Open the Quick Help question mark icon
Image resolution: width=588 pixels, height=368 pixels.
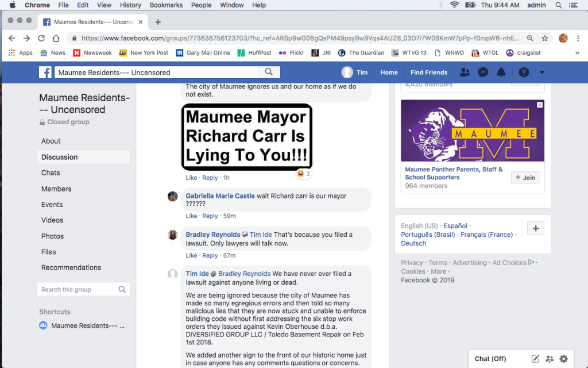click(523, 72)
